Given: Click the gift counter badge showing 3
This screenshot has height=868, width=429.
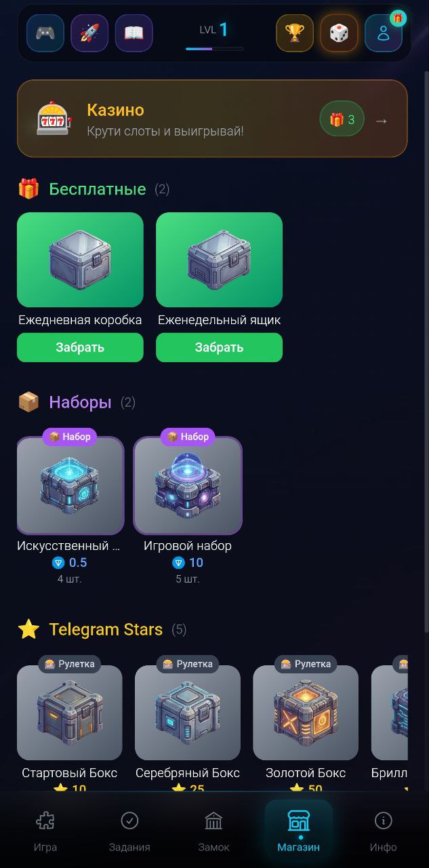Looking at the screenshot, I should pos(342,119).
